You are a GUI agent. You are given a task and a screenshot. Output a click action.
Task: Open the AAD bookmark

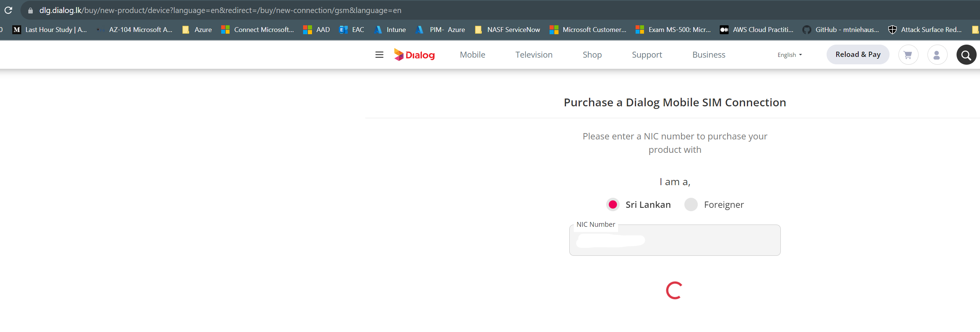[x=316, y=30]
